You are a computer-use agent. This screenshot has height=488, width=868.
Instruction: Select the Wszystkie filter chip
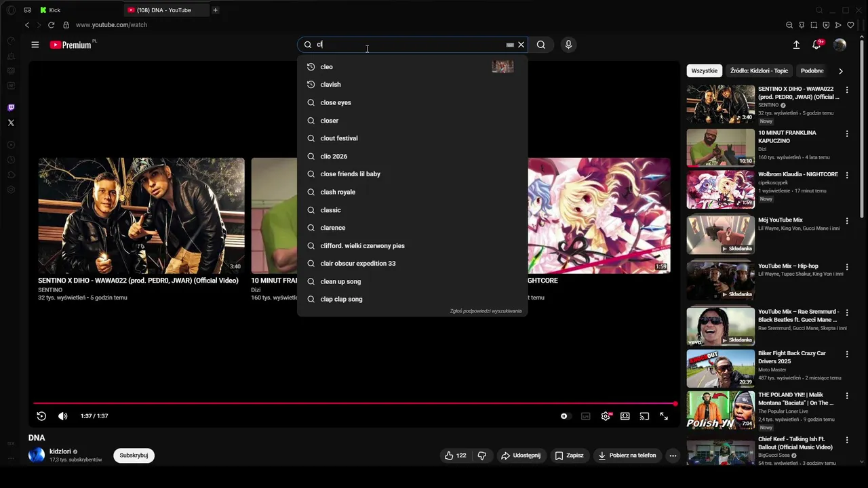(705, 70)
